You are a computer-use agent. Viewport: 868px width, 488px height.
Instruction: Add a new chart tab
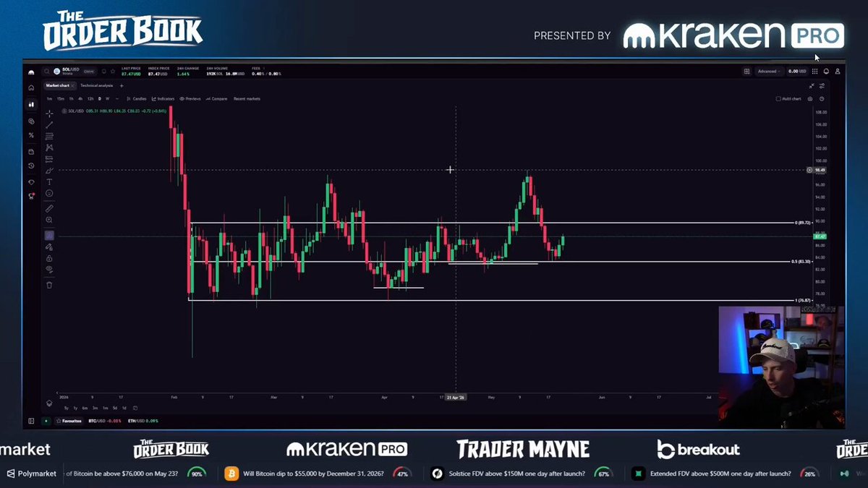click(x=122, y=85)
